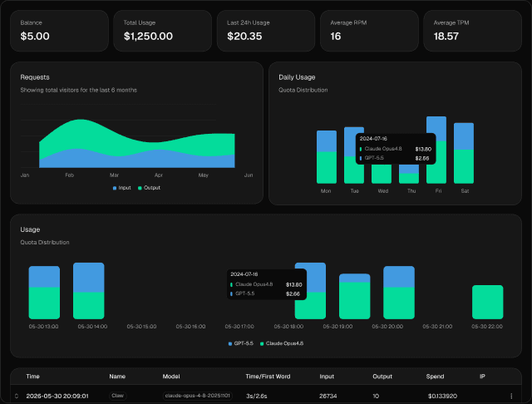
Task: Click the Claw name tag
Action: (x=118, y=396)
